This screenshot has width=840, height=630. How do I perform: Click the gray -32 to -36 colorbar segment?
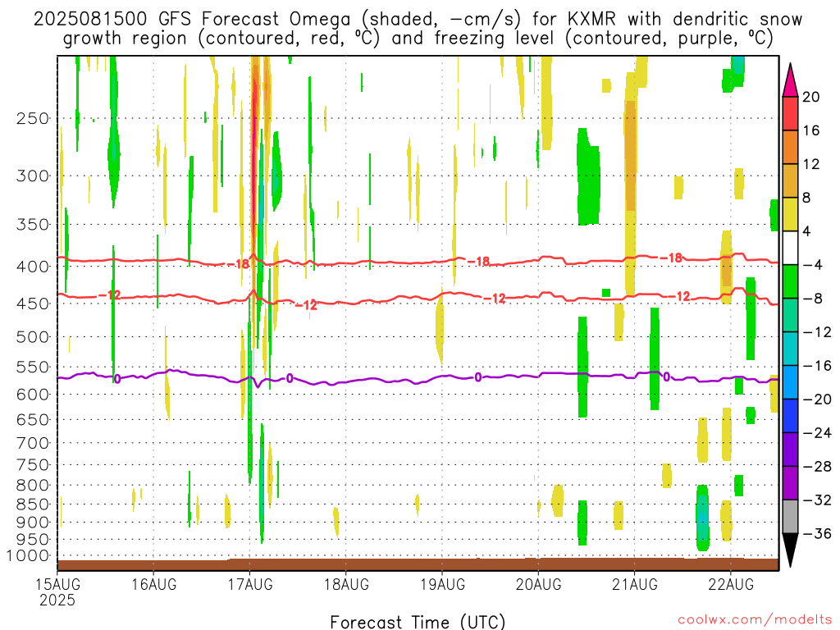point(790,517)
